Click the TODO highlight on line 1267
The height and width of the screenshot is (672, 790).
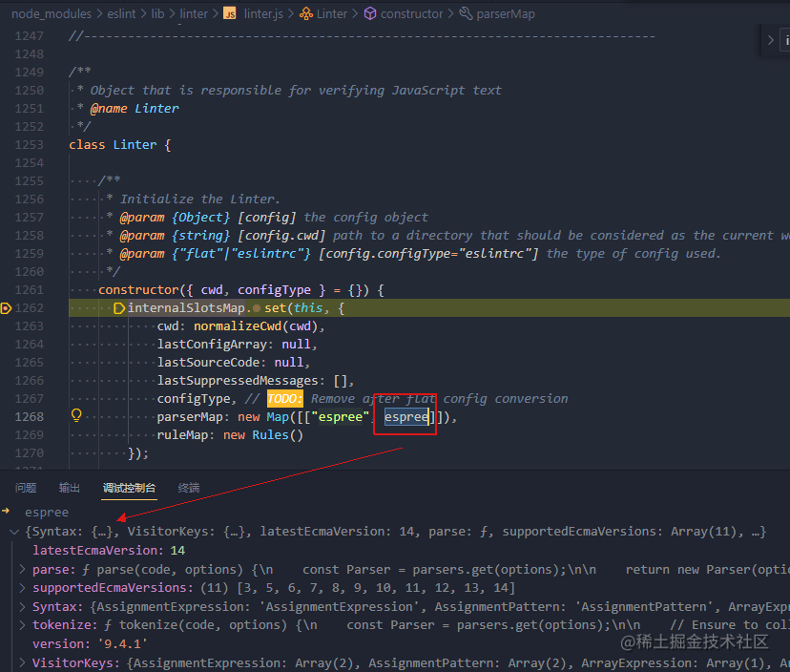(x=284, y=399)
